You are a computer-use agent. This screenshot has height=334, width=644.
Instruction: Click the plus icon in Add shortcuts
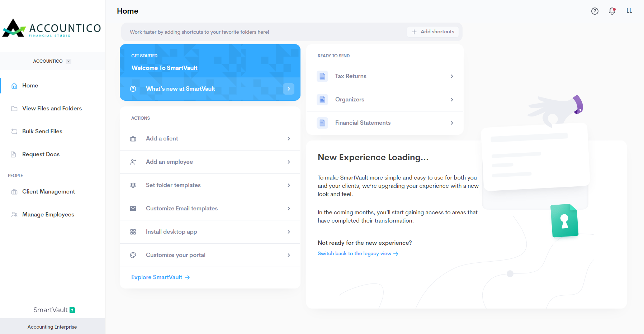[414, 32]
